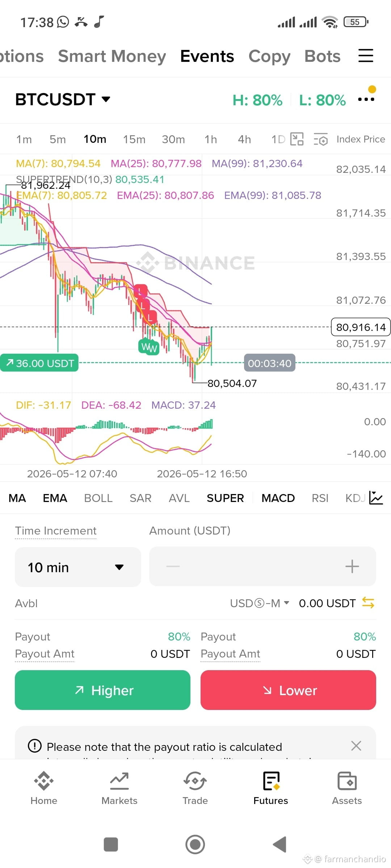Tap the H: 80% payout indicator

(257, 100)
